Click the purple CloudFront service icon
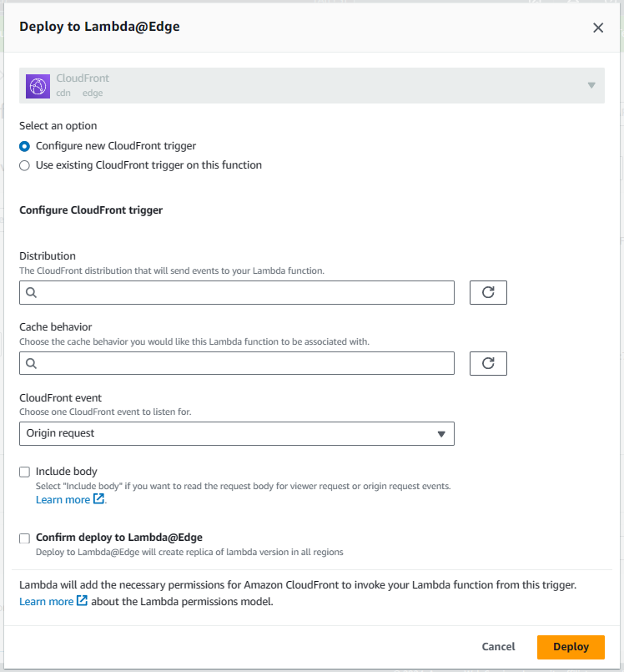Viewport: 624px width, 672px height. [38, 86]
